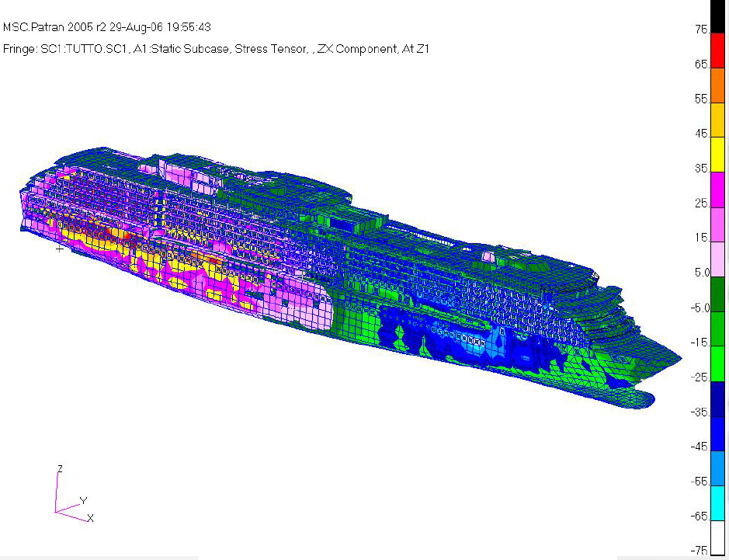The width and height of the screenshot is (729, 560).
Task: Click the "-65." legend value
Action: (700, 517)
